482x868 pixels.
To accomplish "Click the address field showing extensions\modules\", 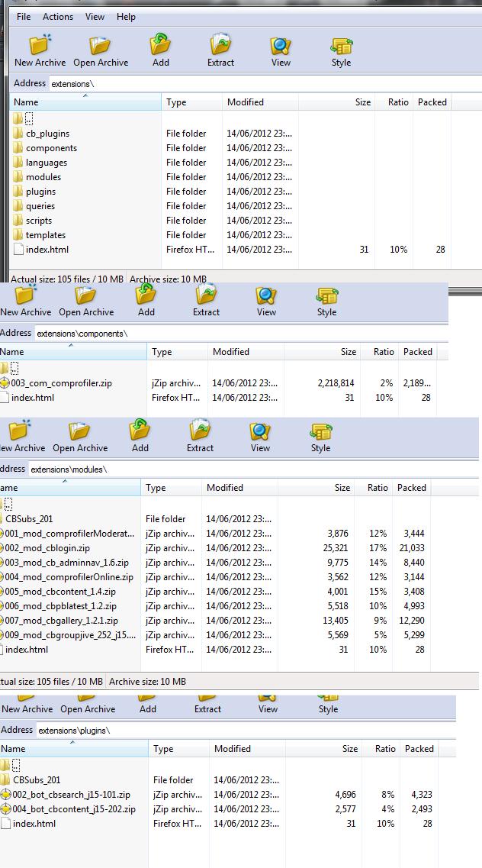I will (254, 469).
